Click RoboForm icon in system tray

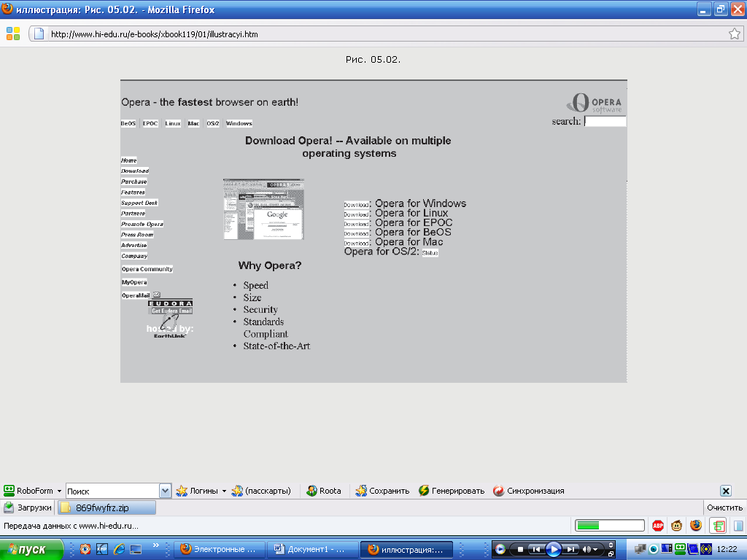point(680,549)
